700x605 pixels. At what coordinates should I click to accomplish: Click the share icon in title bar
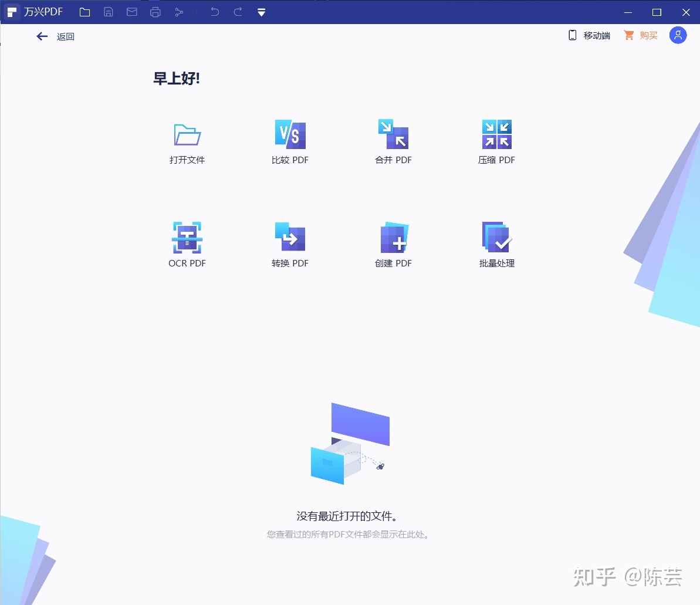[179, 12]
